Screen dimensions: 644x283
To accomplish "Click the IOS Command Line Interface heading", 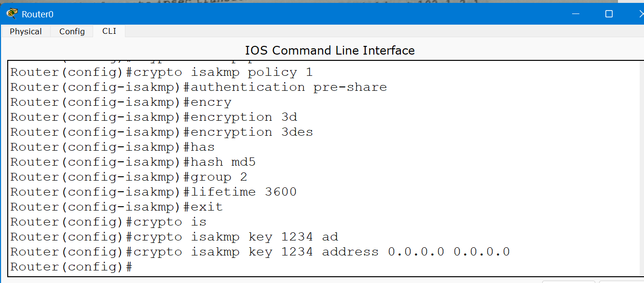I will tap(329, 51).
